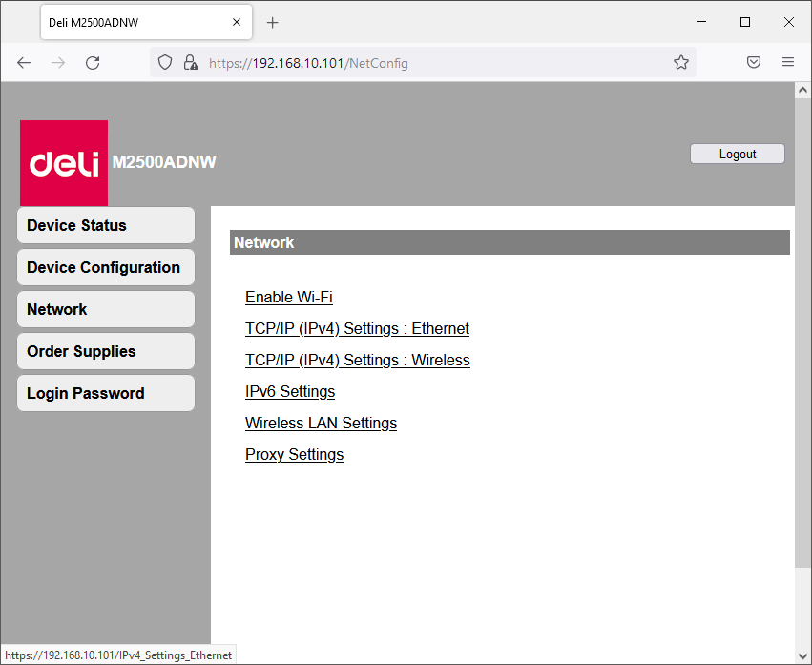Open the Firefox hamburger menu
Viewport: 812px width, 665px height.
(788, 63)
